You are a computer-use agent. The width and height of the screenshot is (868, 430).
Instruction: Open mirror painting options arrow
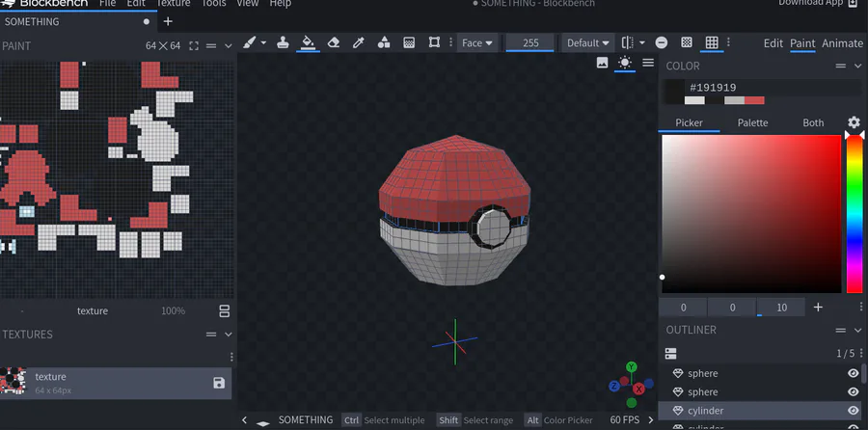642,42
